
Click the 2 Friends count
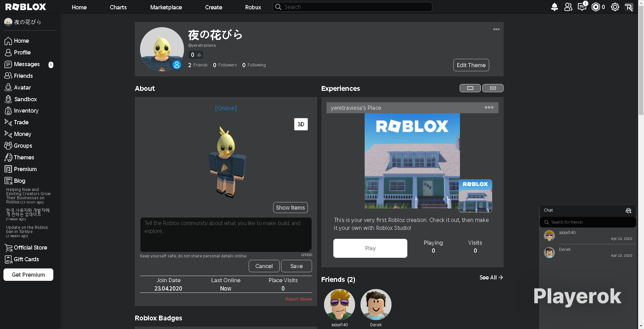[198, 65]
